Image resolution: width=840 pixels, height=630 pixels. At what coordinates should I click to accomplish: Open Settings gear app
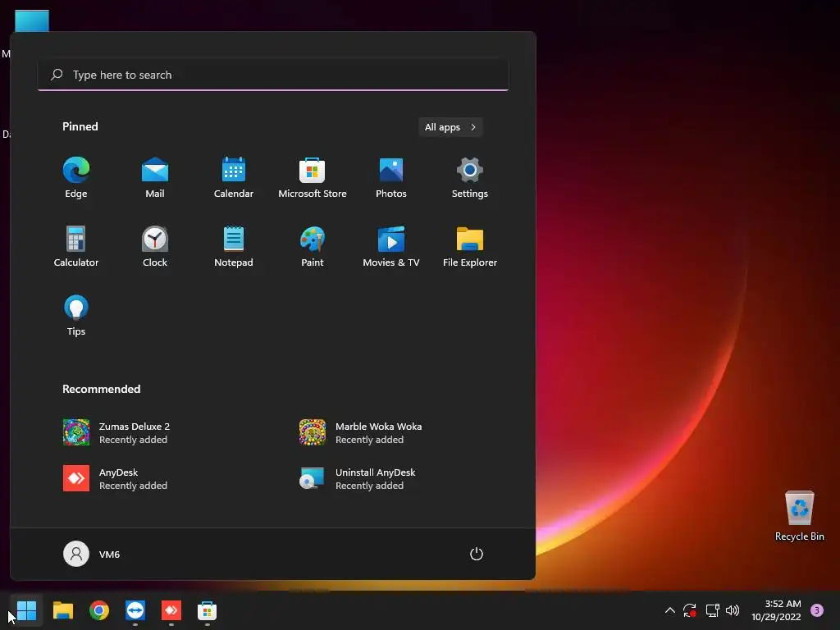(x=470, y=178)
